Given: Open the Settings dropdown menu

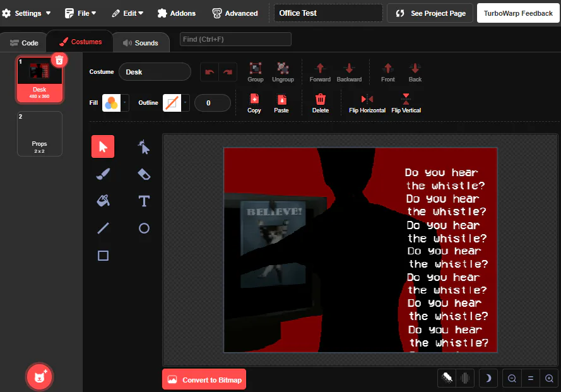Looking at the screenshot, I should 26,13.
